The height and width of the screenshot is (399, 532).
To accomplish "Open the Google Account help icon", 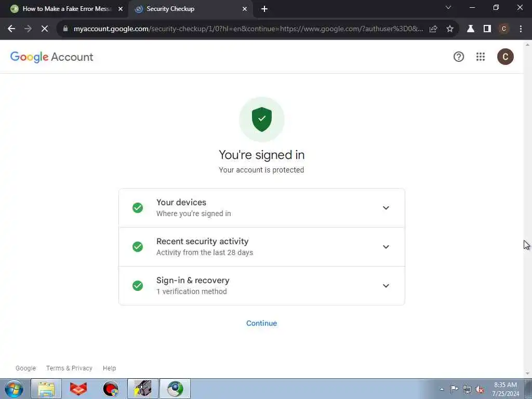I will [459, 57].
